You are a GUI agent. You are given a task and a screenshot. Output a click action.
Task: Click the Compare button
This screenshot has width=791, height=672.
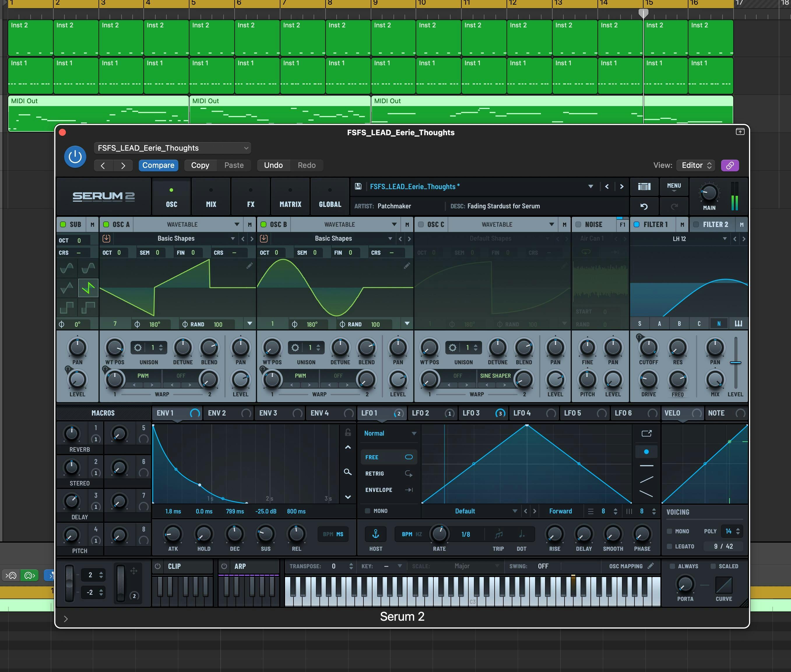tap(158, 165)
